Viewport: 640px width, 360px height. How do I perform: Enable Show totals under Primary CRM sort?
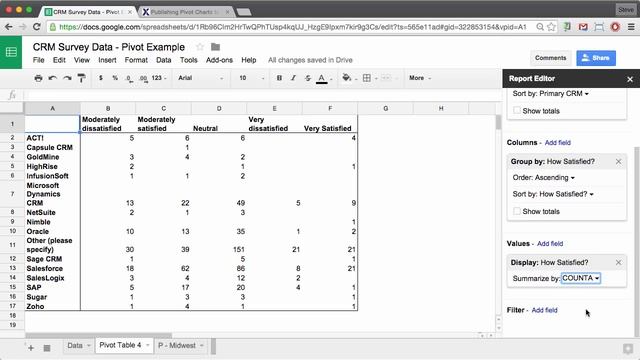[517, 110]
